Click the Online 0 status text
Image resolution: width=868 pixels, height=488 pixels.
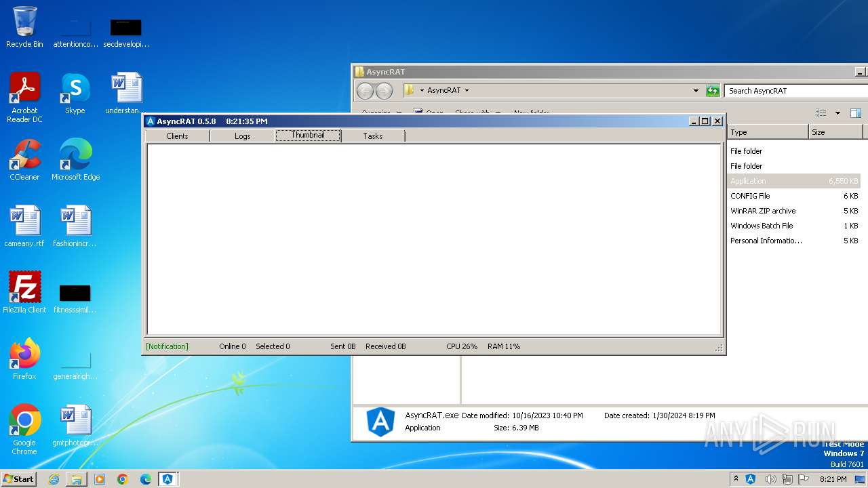click(x=233, y=346)
